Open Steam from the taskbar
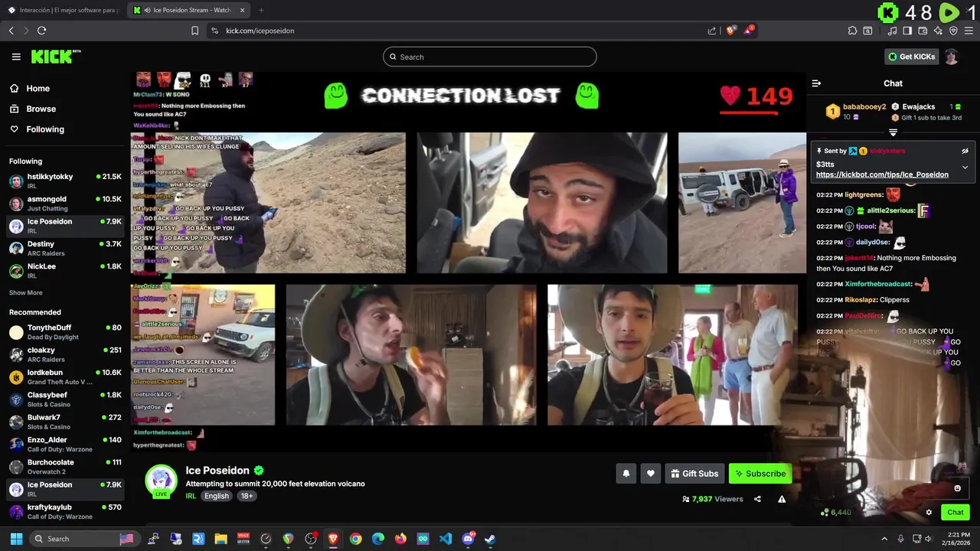This screenshot has height=551, width=980. [x=490, y=539]
